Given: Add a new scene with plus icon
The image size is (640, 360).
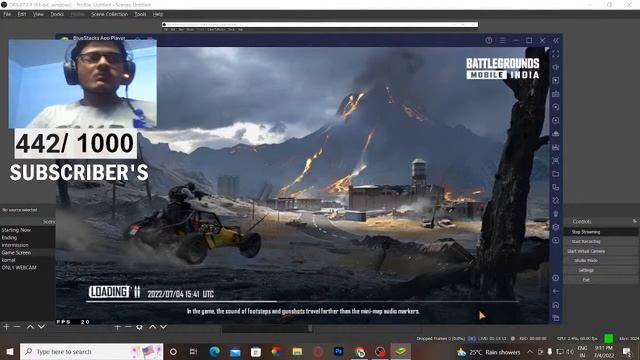Looking at the screenshot, I should point(6,327).
